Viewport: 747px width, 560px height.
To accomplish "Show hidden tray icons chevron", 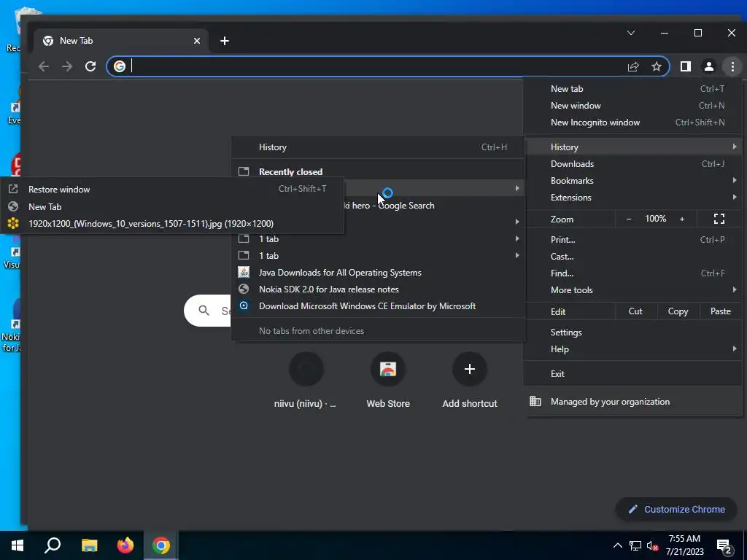I will [x=617, y=545].
